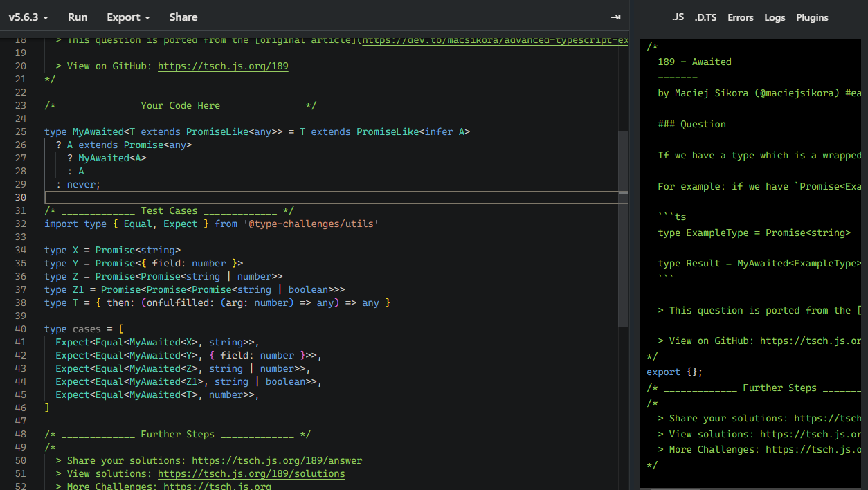Collapse the sidebar with the arrow icon
This screenshot has width=868, height=490.
point(615,17)
